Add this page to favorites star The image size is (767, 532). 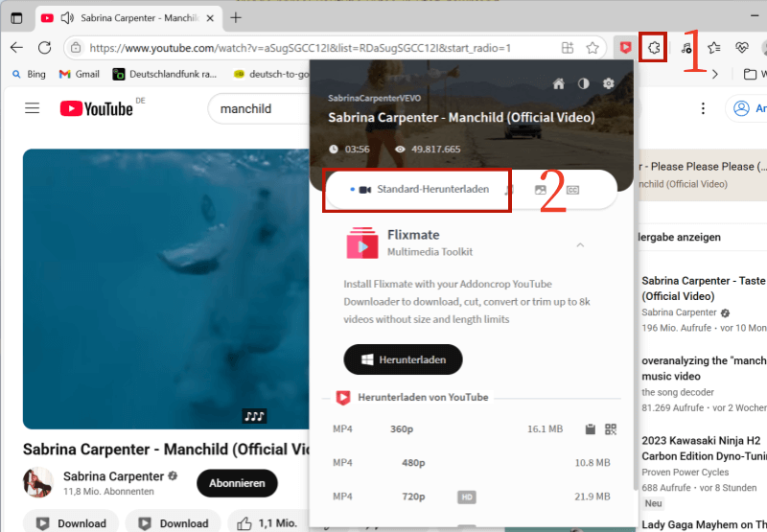pyautogui.click(x=593, y=48)
